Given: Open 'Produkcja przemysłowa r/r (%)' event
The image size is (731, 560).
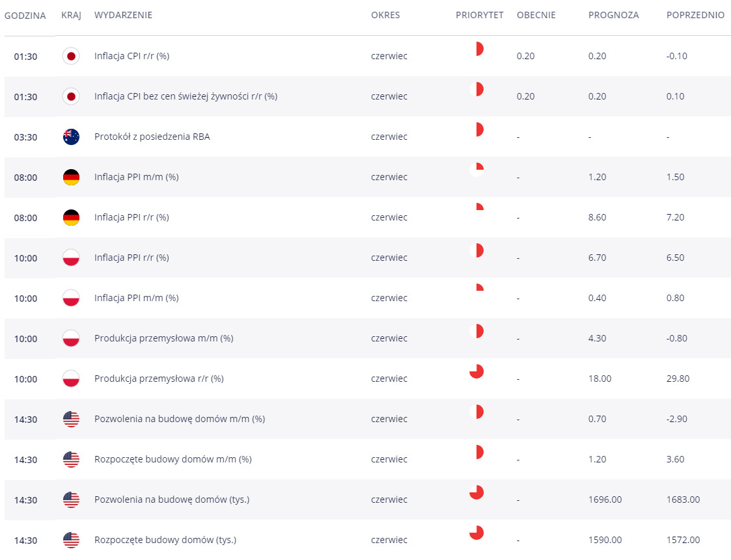Looking at the screenshot, I should [159, 379].
